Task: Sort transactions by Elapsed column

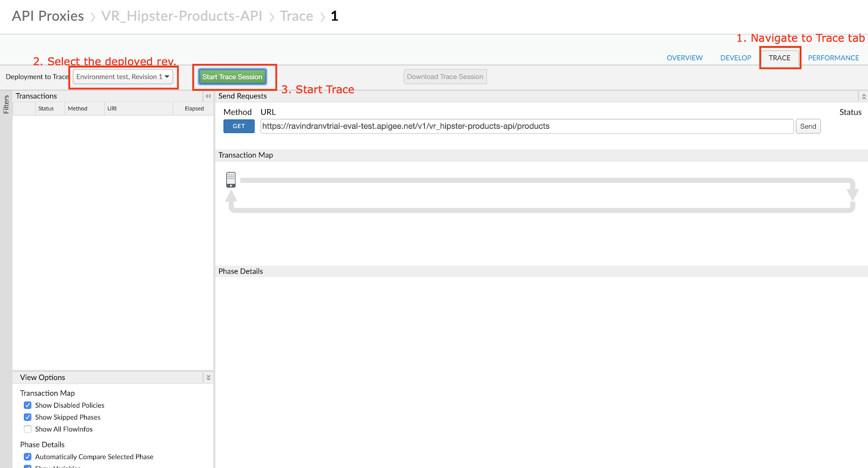Action: click(194, 109)
